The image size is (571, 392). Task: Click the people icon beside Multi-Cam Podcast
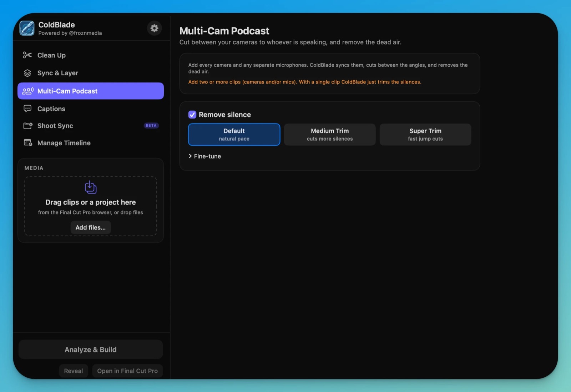pyautogui.click(x=28, y=91)
